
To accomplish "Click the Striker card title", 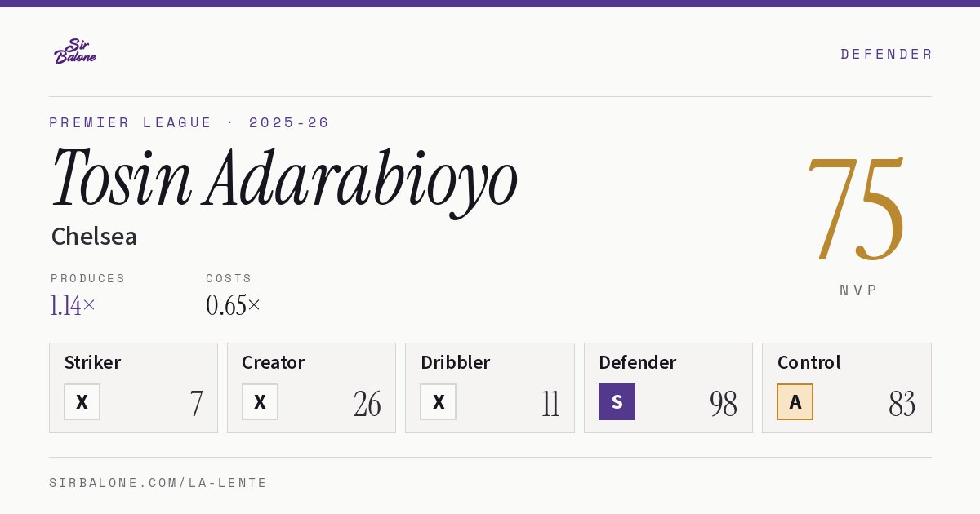I will click(x=92, y=362).
